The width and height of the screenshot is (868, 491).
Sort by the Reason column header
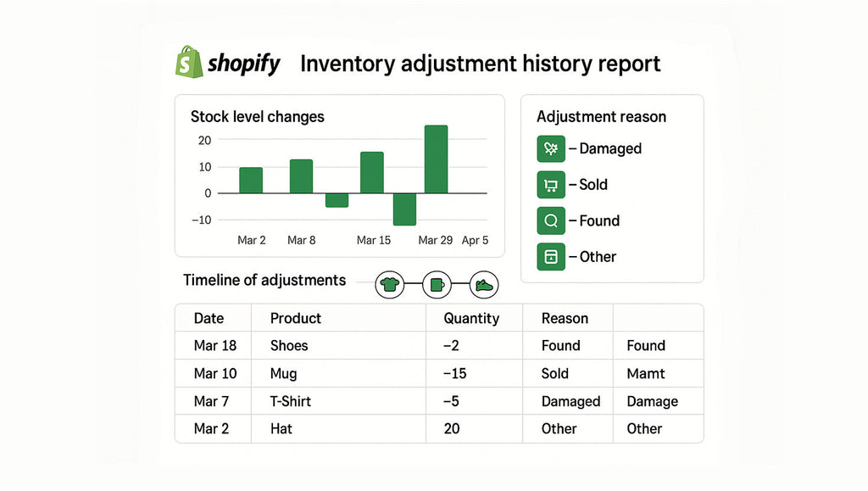(x=565, y=318)
